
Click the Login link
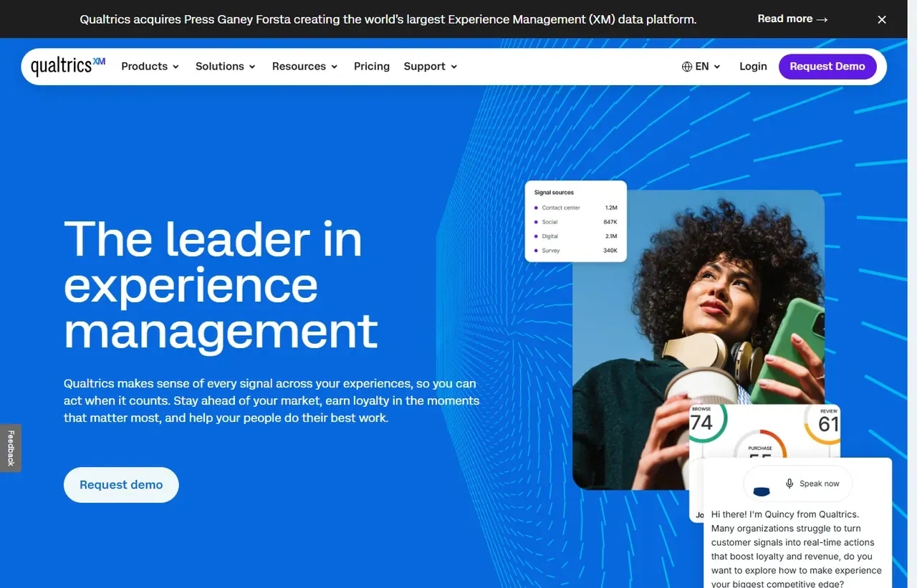tap(753, 66)
